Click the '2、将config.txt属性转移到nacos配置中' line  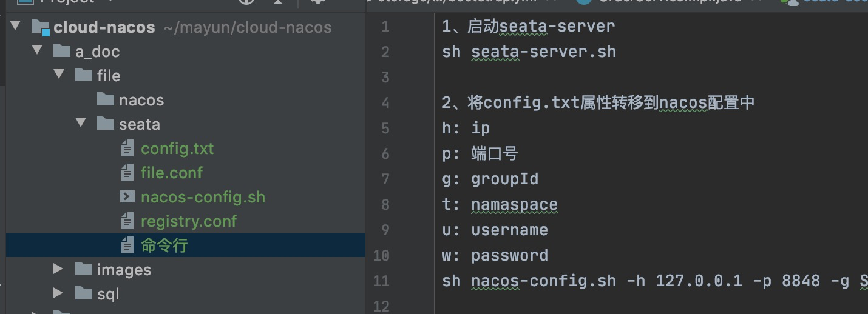pyautogui.click(x=598, y=102)
